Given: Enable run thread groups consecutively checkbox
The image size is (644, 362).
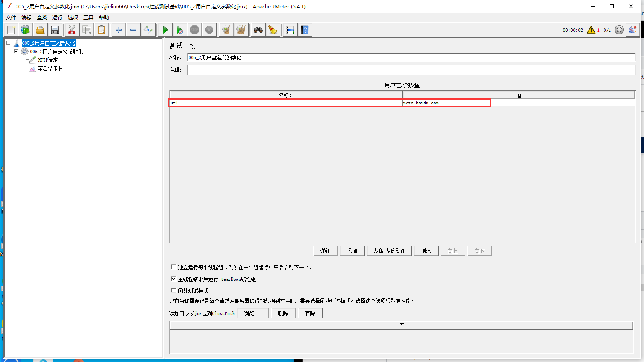Looking at the screenshot, I should pos(174,267).
